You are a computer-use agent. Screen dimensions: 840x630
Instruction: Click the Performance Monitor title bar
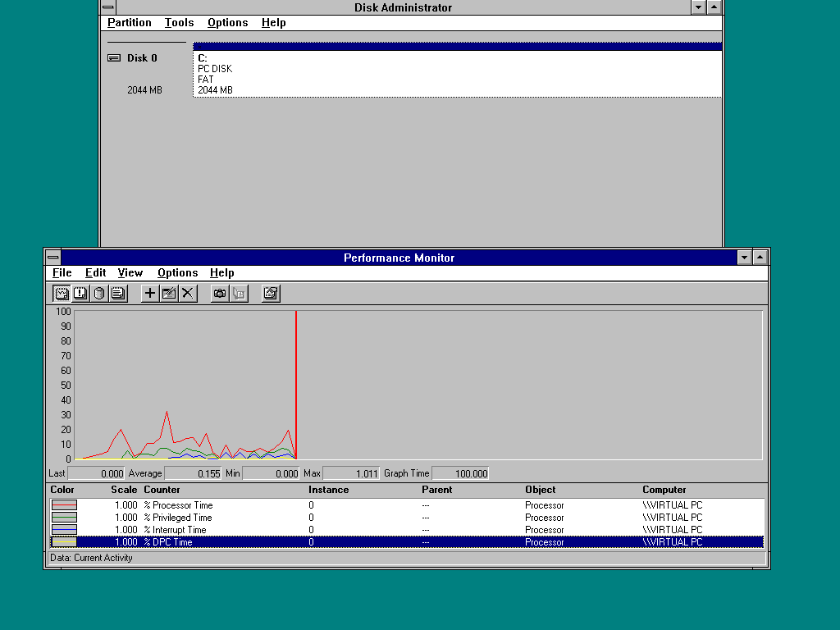[x=399, y=258]
